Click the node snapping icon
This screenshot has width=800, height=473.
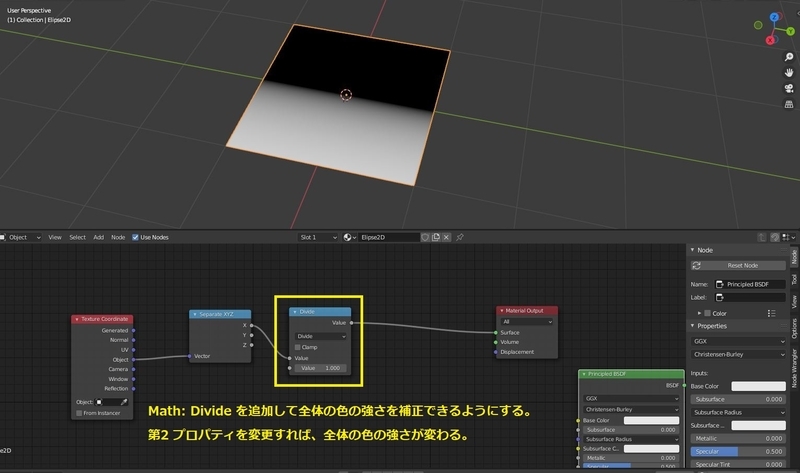click(774, 237)
